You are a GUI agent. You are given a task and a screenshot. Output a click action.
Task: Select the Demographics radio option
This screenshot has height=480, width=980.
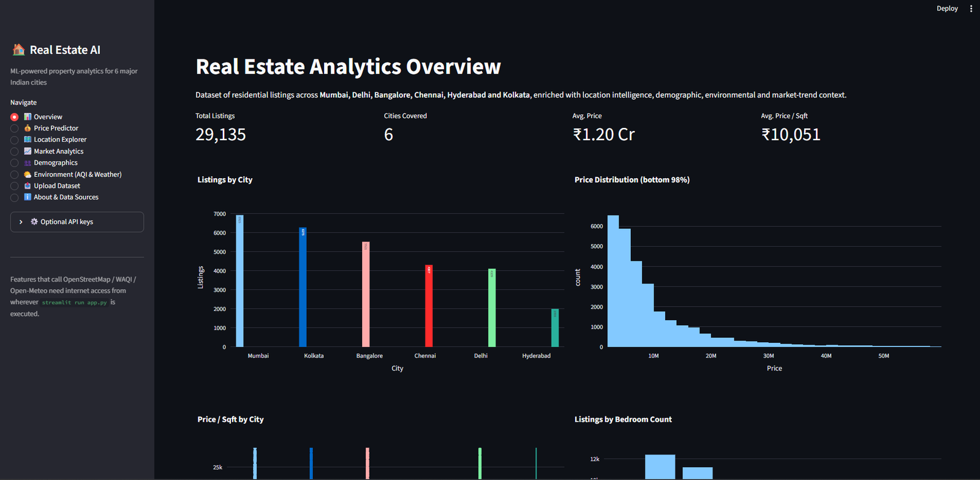[x=14, y=163]
